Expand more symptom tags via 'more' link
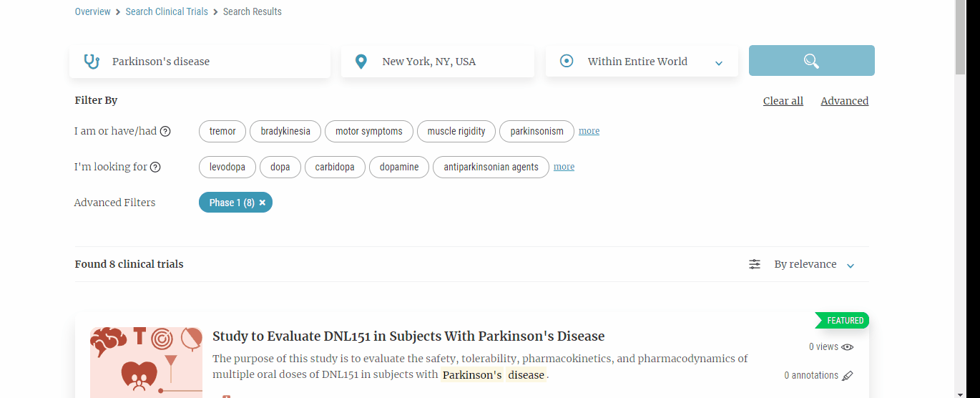Screen dimensions: 980x398 (589, 131)
